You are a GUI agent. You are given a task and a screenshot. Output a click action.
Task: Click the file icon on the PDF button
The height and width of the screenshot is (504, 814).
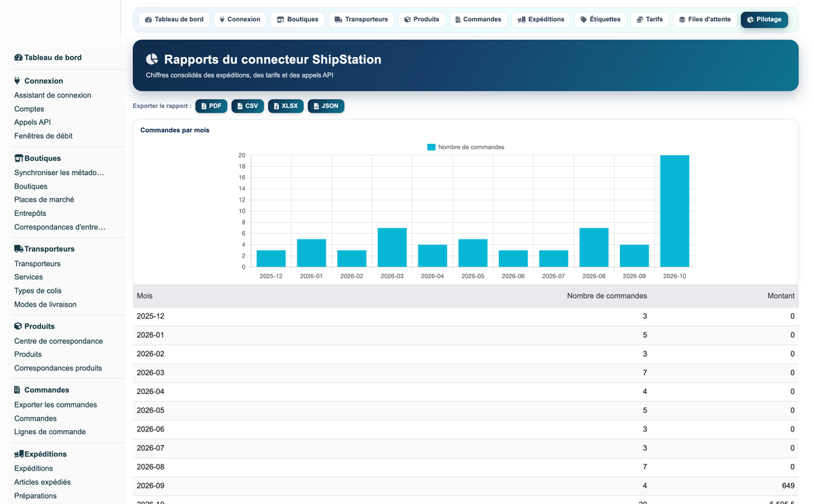click(x=203, y=106)
